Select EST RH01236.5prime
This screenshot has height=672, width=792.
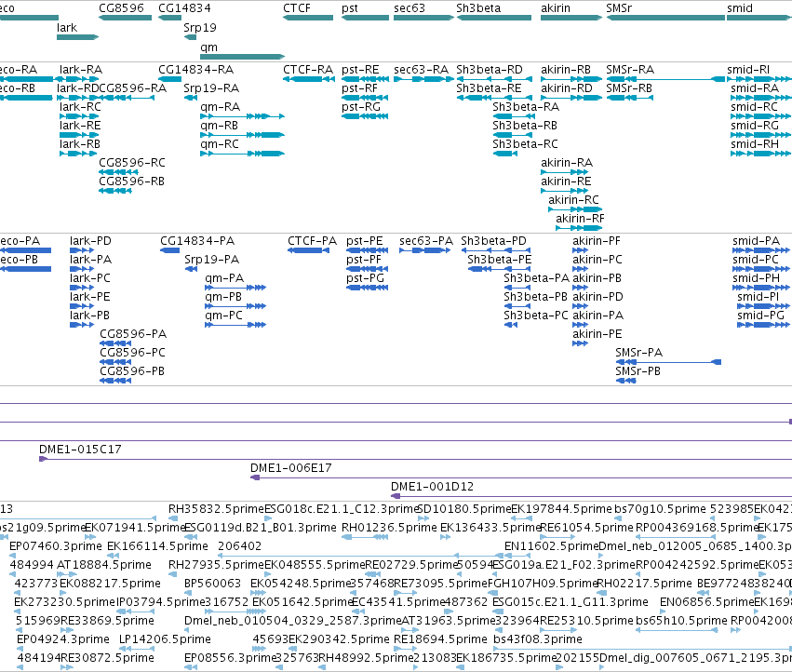(389, 528)
